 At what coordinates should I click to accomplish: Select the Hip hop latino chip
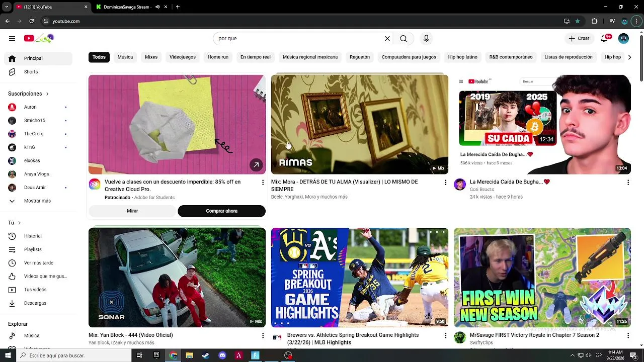[463, 57]
